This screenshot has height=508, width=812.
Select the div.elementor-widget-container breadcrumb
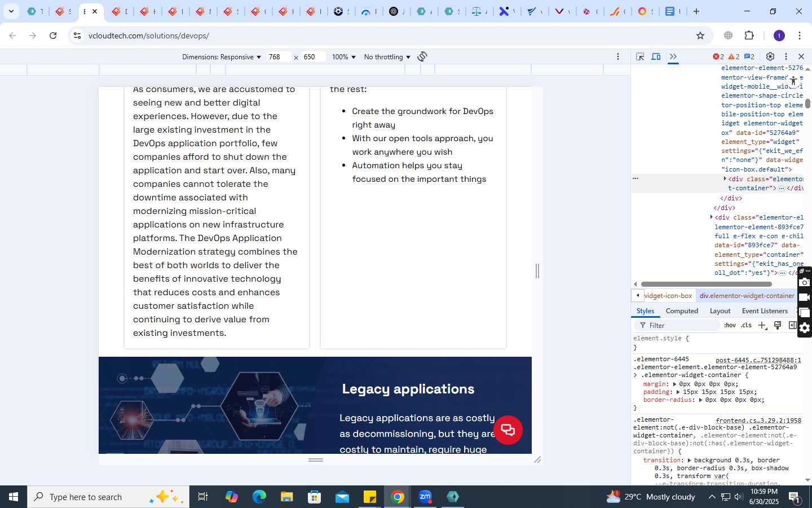[747, 296]
